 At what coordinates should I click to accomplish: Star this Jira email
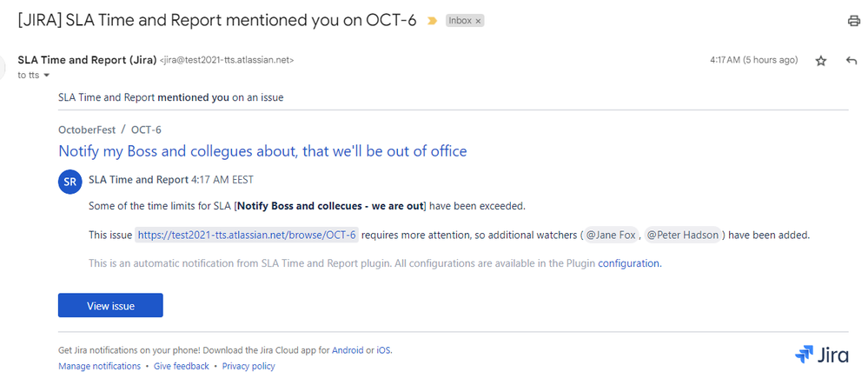coord(821,61)
